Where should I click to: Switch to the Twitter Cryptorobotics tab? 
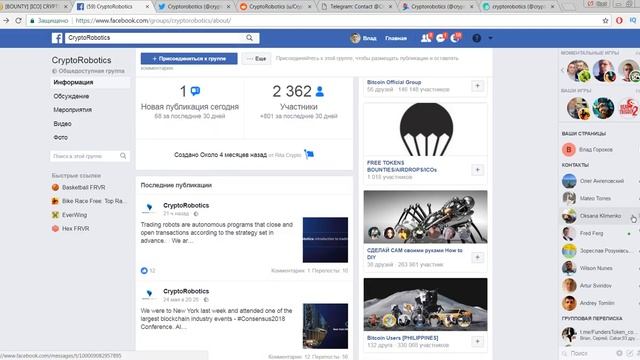(195, 7)
